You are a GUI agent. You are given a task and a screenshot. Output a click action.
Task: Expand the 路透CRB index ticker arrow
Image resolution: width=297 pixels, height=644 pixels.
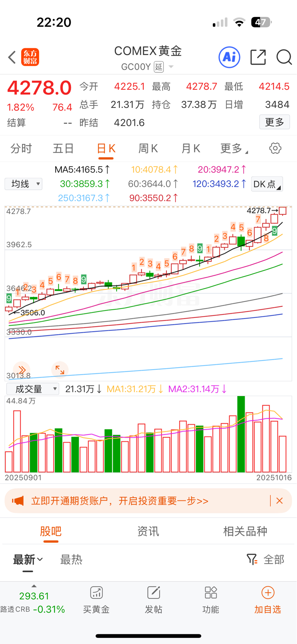click(34, 586)
